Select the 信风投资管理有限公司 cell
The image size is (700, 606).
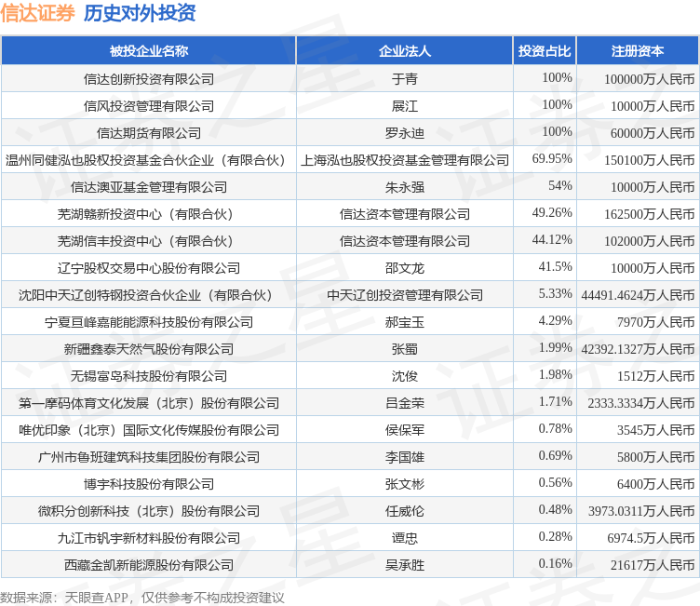tap(149, 106)
